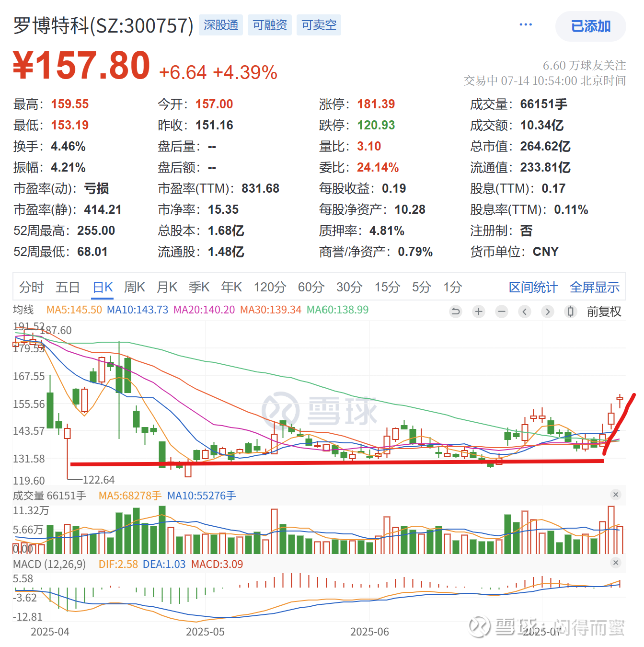Switch to the 60分 interval tab
This screenshot has width=644, height=647.
[311, 287]
